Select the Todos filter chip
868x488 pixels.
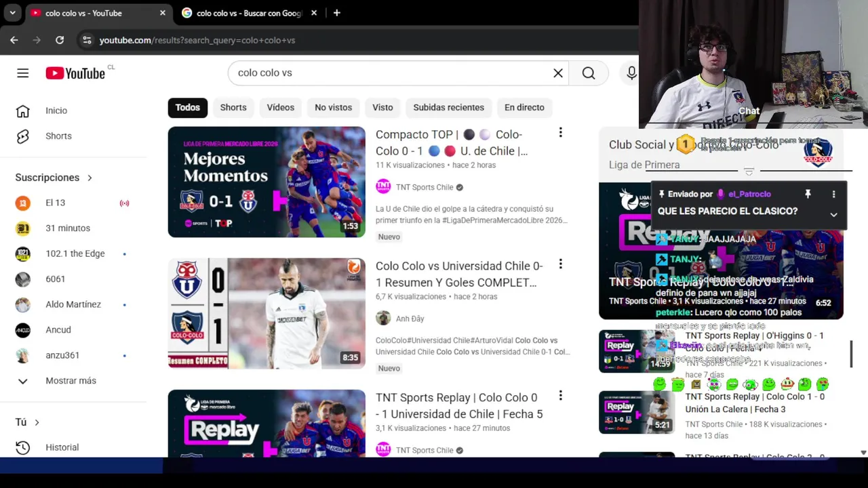pos(188,108)
